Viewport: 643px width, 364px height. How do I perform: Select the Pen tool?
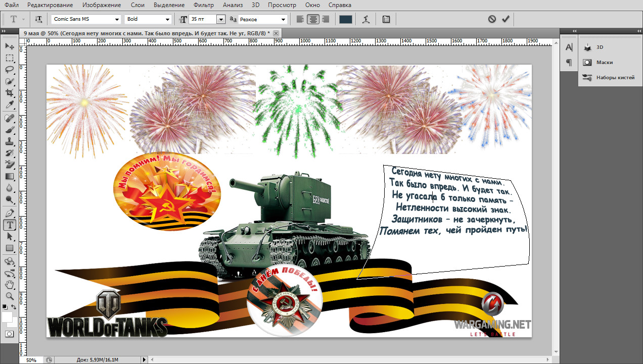[9, 213]
